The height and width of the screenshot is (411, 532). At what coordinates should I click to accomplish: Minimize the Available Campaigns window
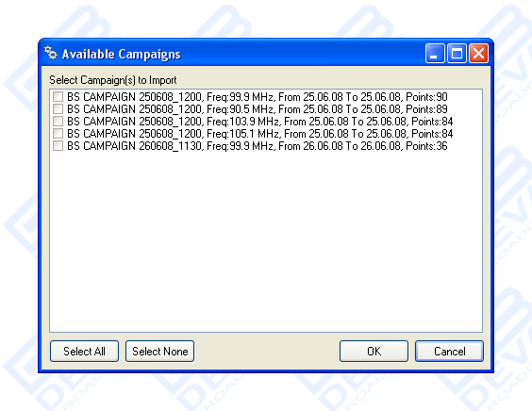tap(435, 54)
